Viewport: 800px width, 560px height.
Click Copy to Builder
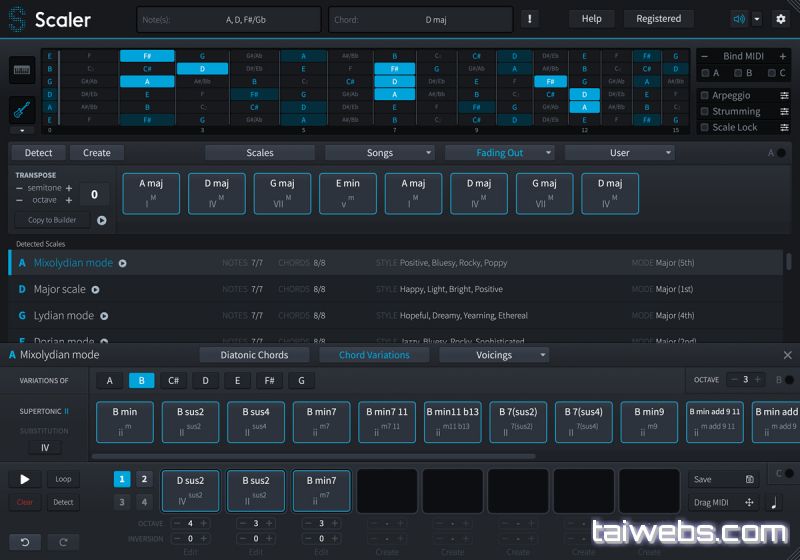click(x=52, y=220)
